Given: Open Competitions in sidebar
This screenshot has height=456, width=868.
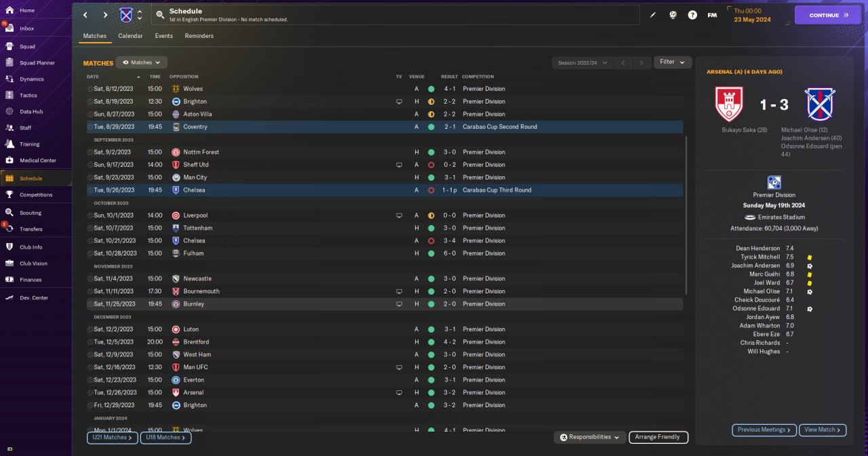Looking at the screenshot, I should tap(36, 195).
